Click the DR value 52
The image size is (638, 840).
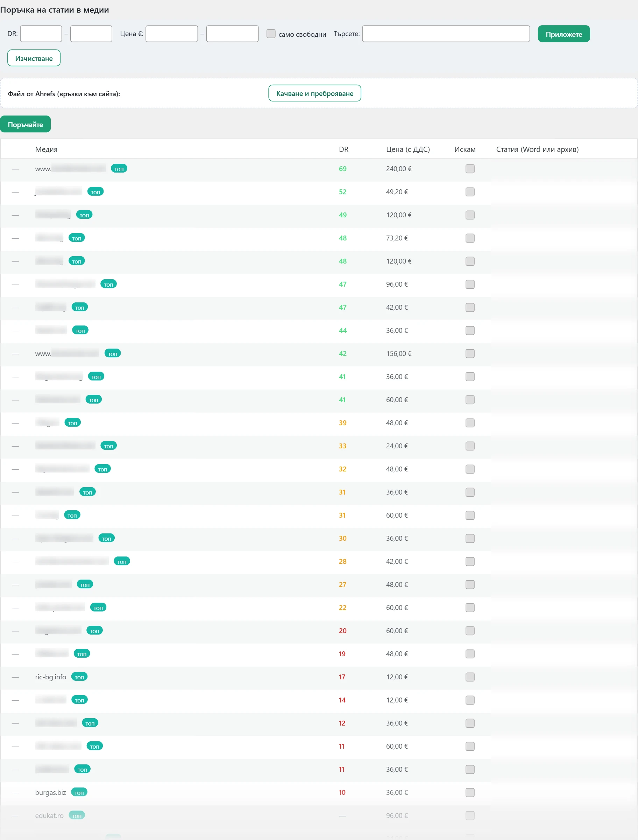click(342, 192)
